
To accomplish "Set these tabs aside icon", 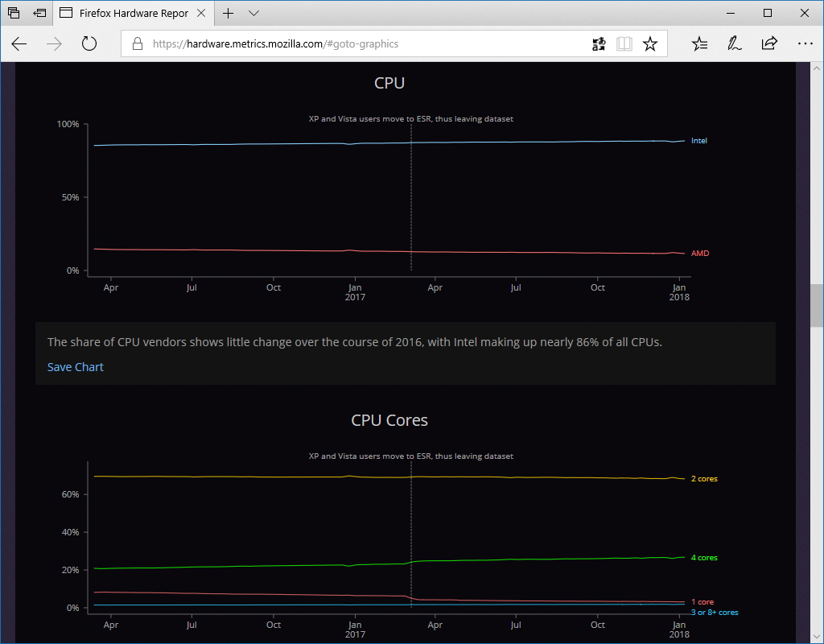I will (x=39, y=13).
